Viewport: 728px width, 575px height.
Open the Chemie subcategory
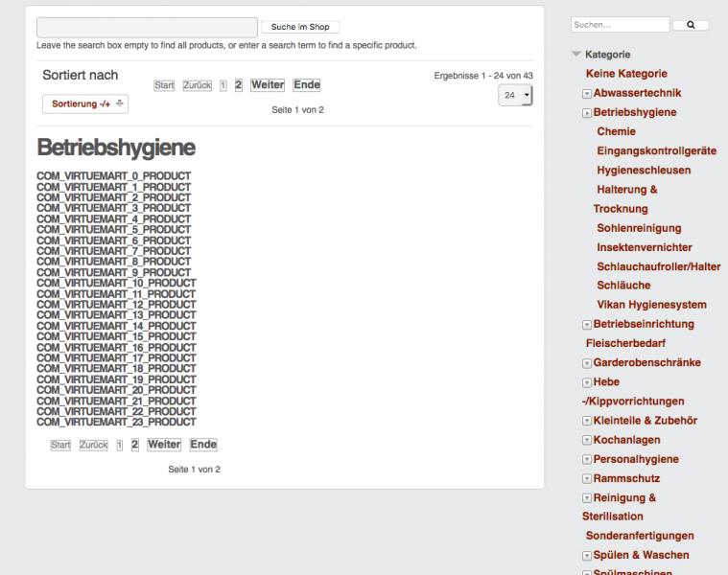point(616,131)
